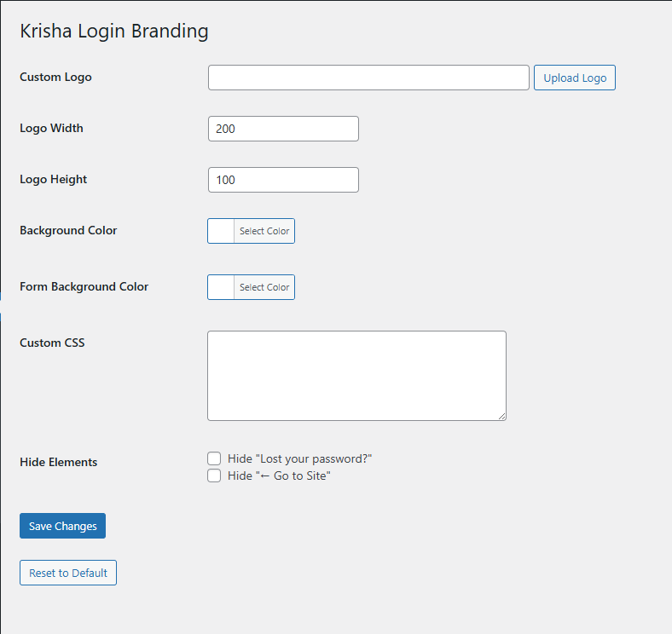The width and height of the screenshot is (672, 634).
Task: Enable Hide "Lost your password?" checkbox
Action: [x=214, y=458]
